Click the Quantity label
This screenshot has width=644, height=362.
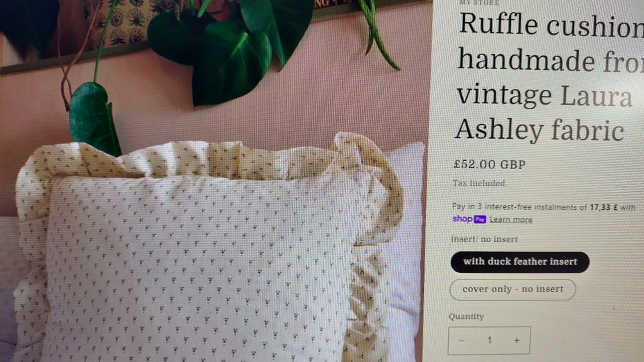(466, 316)
